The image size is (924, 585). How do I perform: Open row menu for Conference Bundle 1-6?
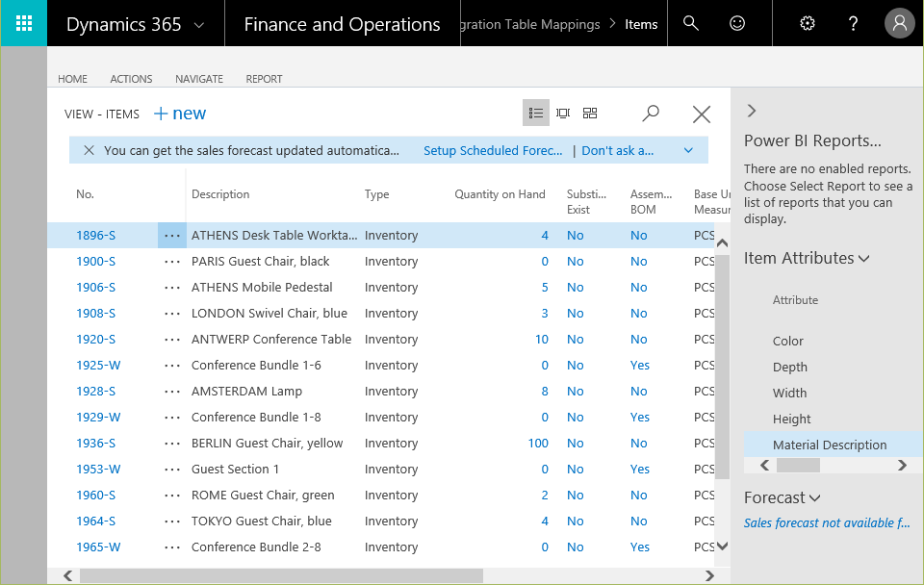pos(172,365)
